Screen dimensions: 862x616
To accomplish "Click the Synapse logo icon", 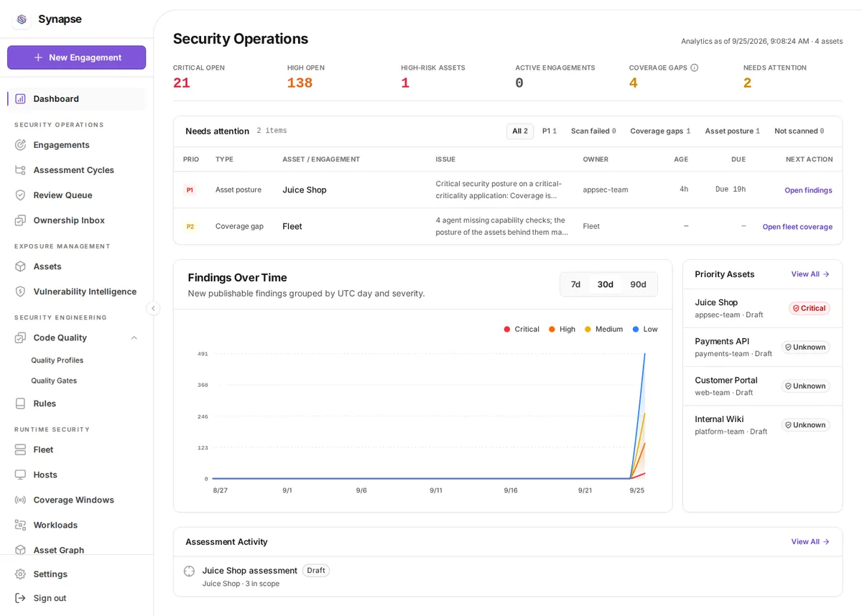I will pos(22,19).
